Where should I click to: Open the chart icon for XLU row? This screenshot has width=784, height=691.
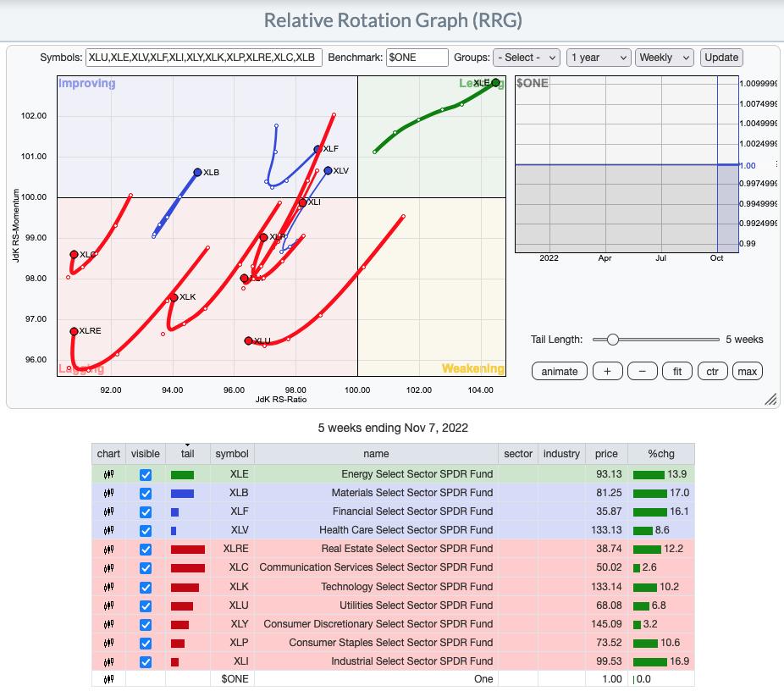pos(108,605)
